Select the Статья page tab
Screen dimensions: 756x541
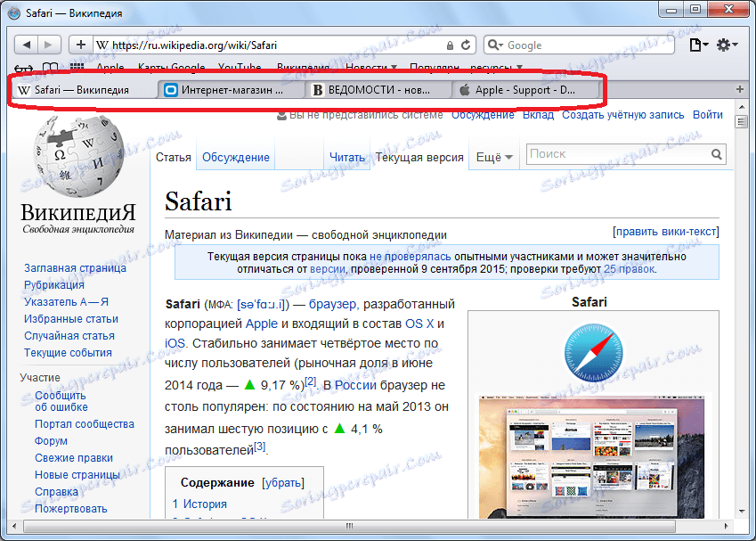pos(174,158)
